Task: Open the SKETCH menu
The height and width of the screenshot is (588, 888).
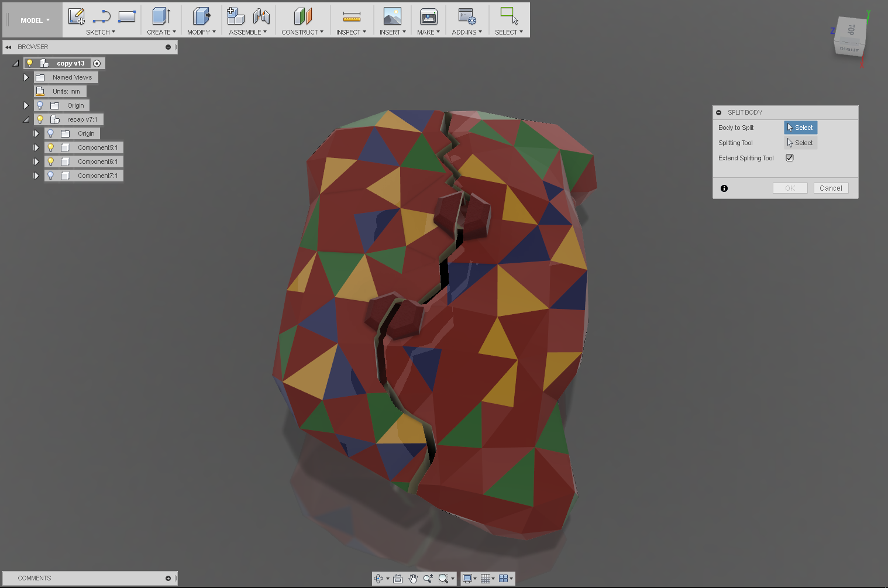Action: (101, 32)
